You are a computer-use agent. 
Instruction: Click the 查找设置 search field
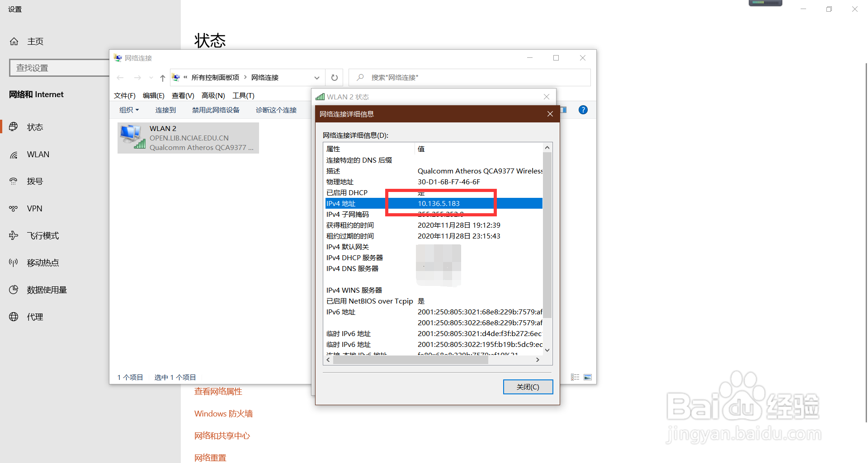[x=59, y=68]
